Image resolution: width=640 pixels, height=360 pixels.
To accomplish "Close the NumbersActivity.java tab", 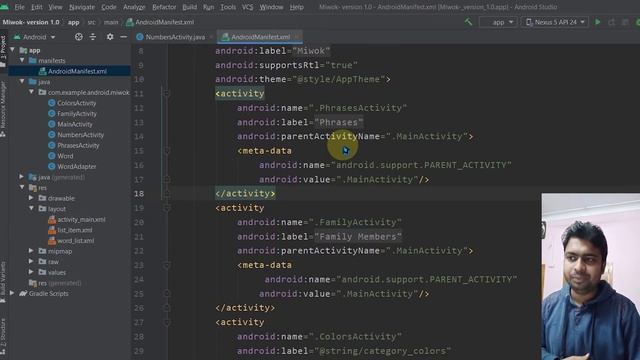I will 211,37.
